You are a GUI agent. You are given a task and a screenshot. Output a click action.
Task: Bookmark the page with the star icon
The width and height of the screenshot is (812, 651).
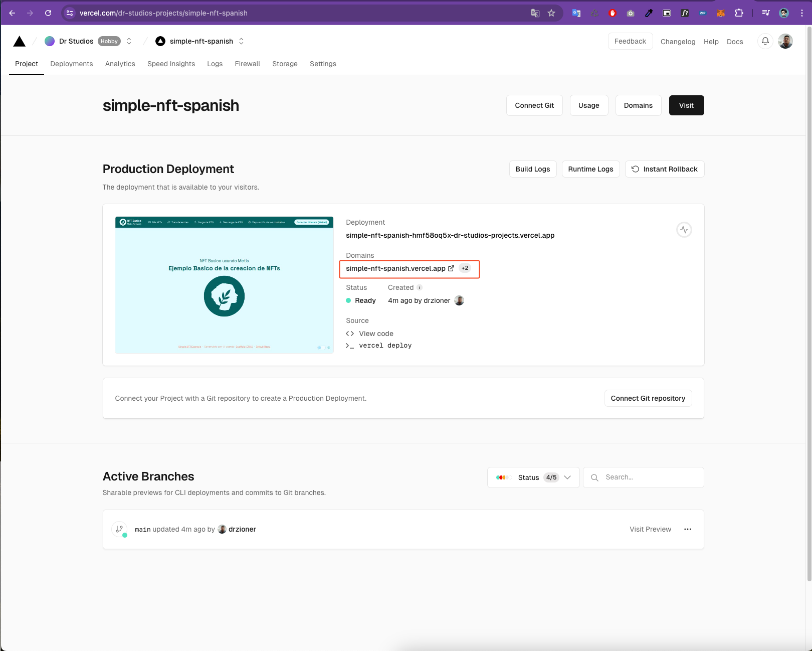[551, 13]
